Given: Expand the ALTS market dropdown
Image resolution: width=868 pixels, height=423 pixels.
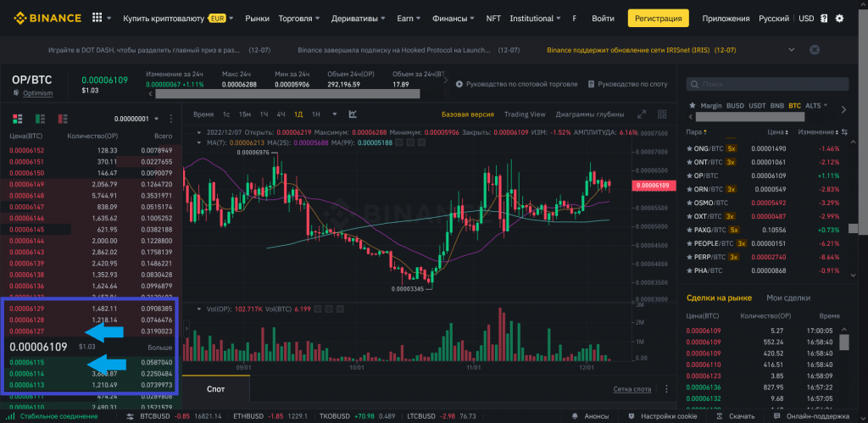Looking at the screenshot, I should click(x=817, y=106).
